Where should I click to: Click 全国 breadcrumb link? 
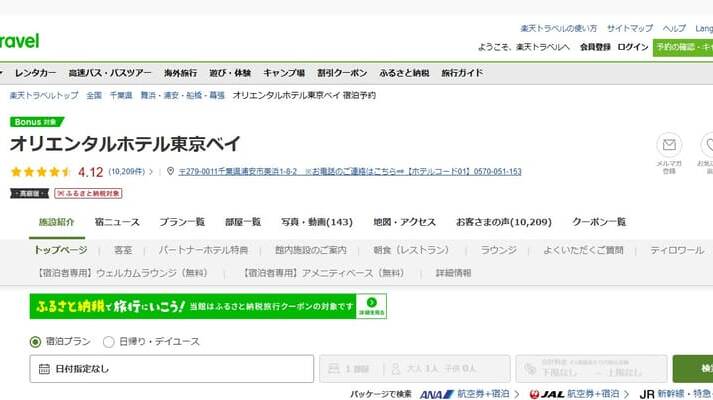pyautogui.click(x=94, y=95)
